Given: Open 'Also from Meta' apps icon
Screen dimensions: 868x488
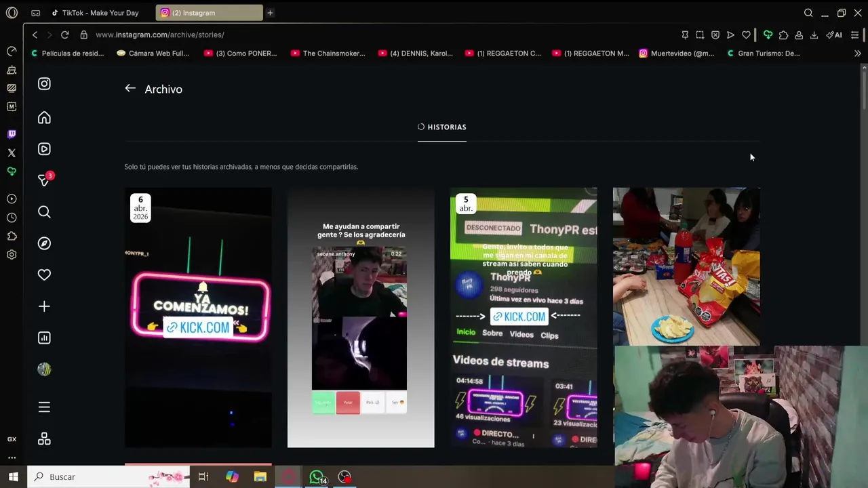Looking at the screenshot, I should pyautogui.click(x=44, y=439).
